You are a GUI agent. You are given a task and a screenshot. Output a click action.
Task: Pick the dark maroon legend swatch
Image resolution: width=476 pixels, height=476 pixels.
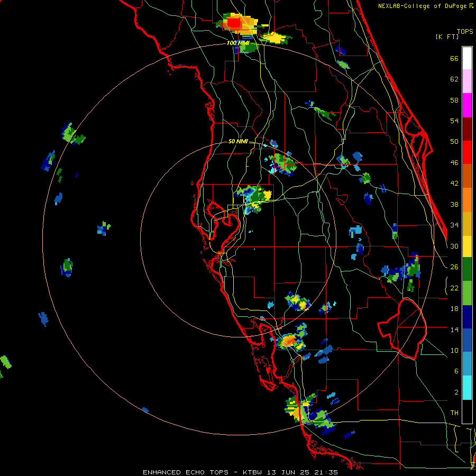tap(467, 129)
